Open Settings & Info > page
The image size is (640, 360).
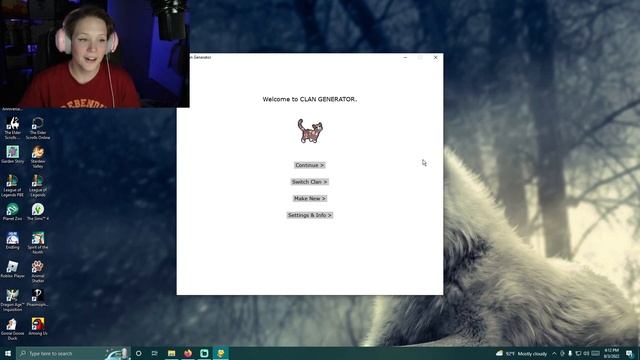310,215
